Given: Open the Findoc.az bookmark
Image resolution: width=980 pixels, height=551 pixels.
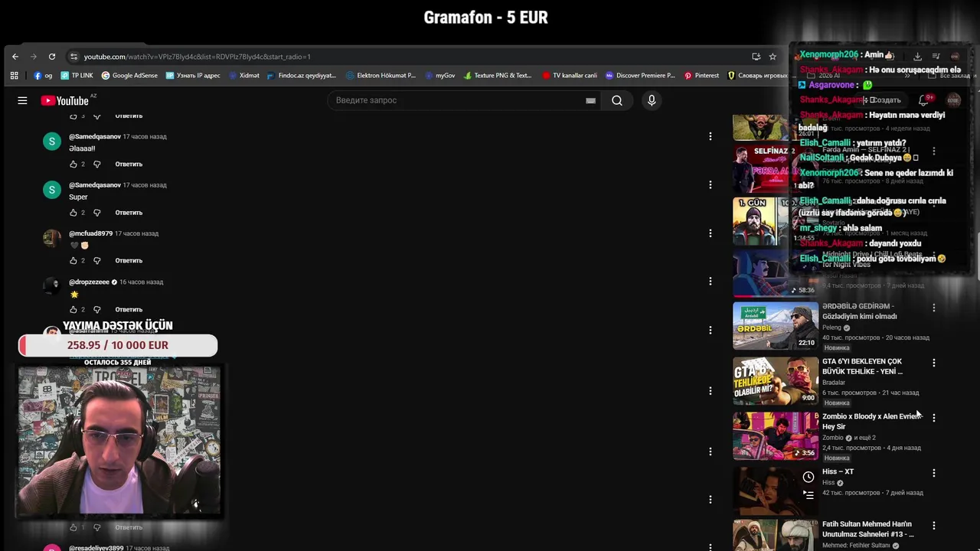Looking at the screenshot, I should pos(302,76).
